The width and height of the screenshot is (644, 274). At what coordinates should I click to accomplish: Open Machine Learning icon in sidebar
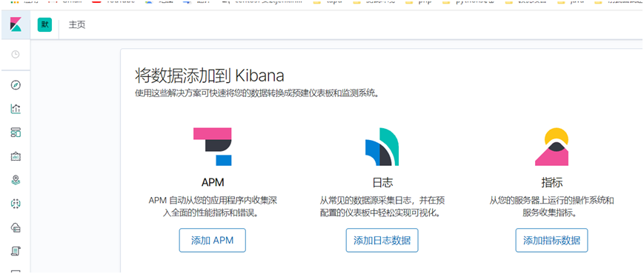pos(16,204)
